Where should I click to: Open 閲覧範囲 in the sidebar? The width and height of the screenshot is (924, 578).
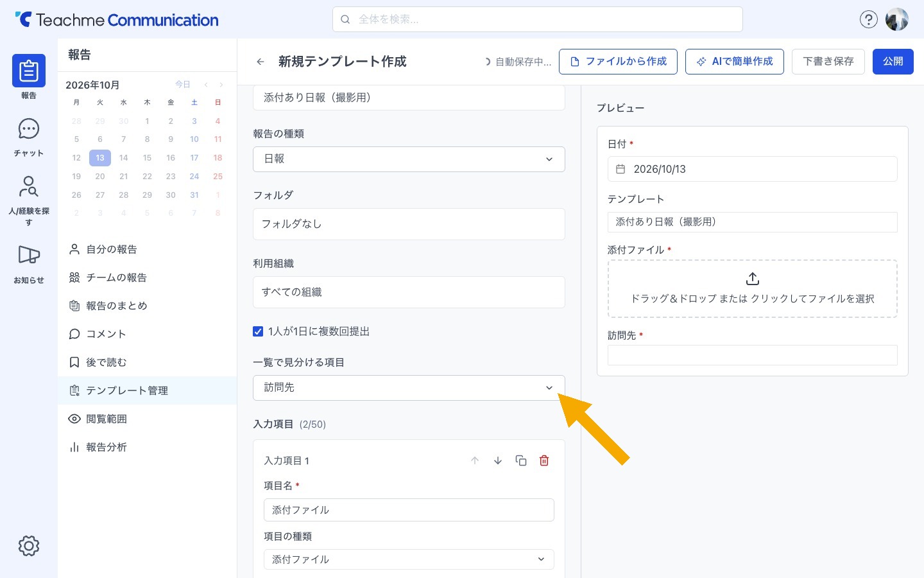click(148, 419)
